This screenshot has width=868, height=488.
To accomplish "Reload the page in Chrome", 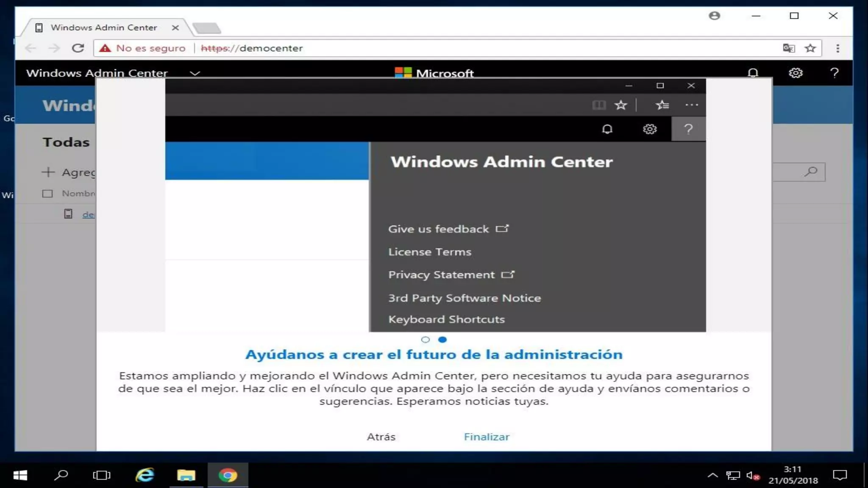I will tap(78, 48).
